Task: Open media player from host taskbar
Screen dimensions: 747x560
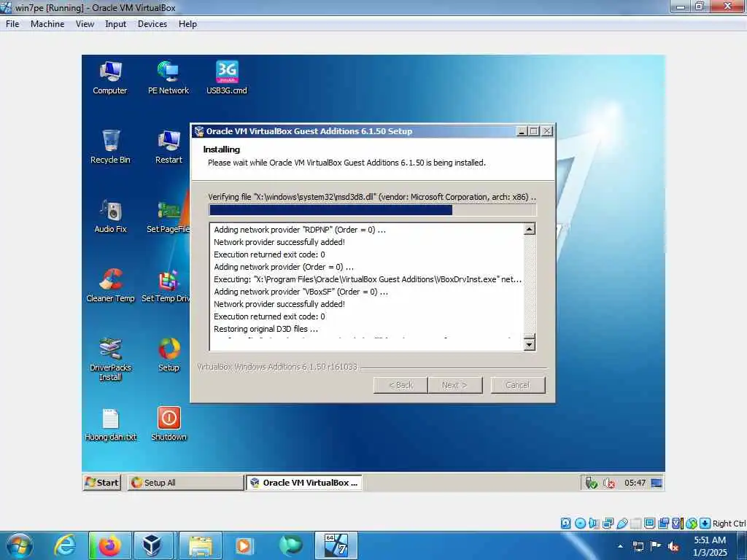Action: point(244,545)
